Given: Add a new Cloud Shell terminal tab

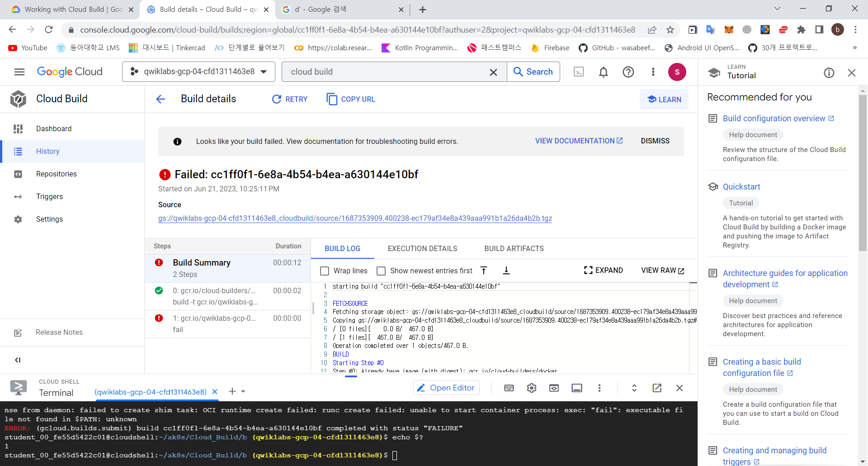Looking at the screenshot, I should point(232,391).
